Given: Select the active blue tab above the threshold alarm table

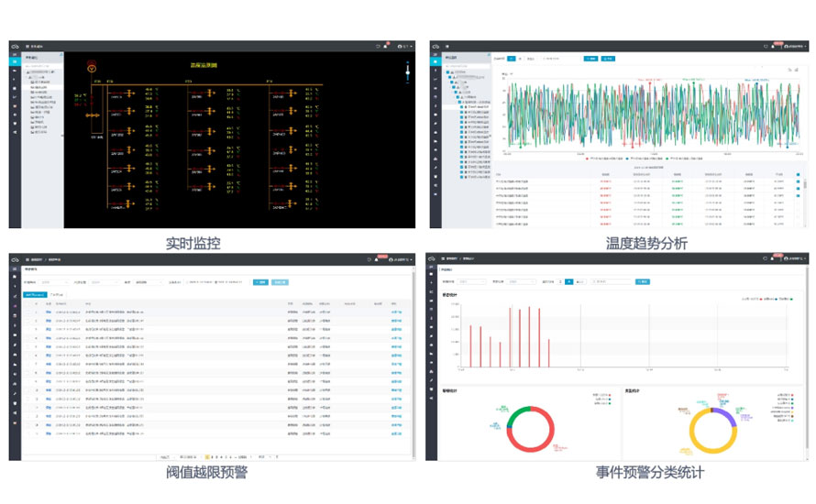Looking at the screenshot, I should (x=34, y=295).
